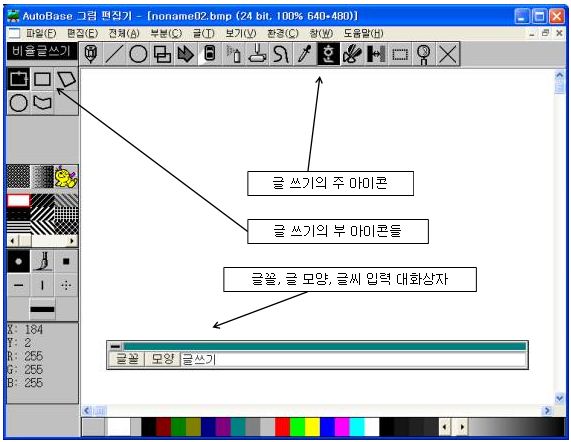Click the canvas vertical scrollbar down arrow

pyautogui.click(x=559, y=398)
